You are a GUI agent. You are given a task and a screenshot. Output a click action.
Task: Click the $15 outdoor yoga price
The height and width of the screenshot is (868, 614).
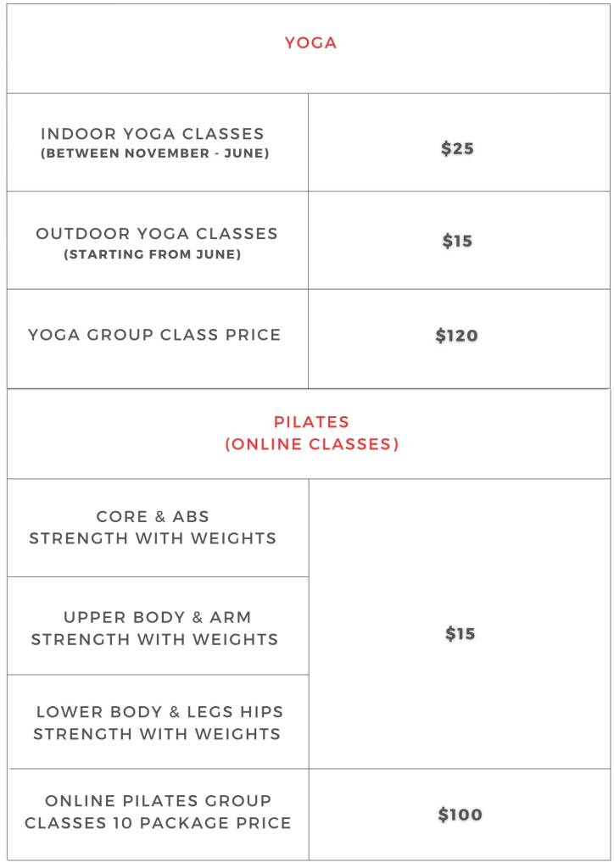pos(457,241)
